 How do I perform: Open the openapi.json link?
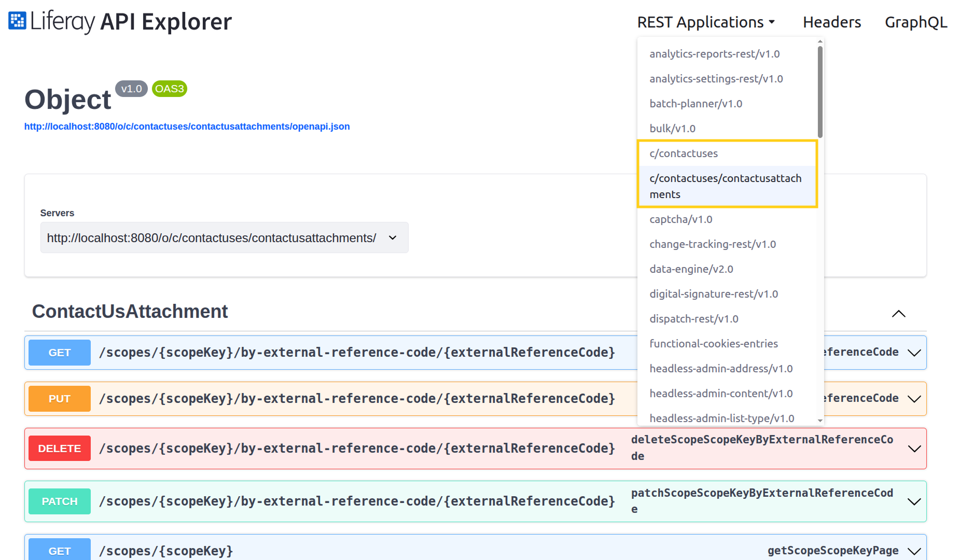(187, 127)
